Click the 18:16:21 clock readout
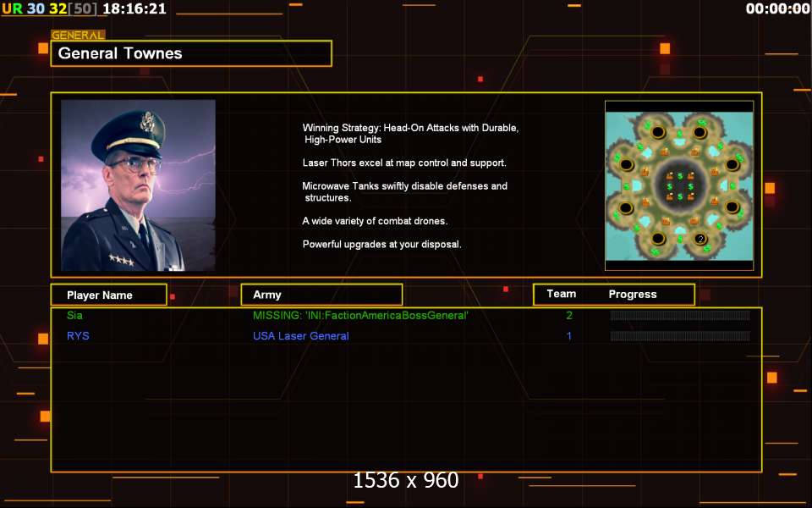 134,8
